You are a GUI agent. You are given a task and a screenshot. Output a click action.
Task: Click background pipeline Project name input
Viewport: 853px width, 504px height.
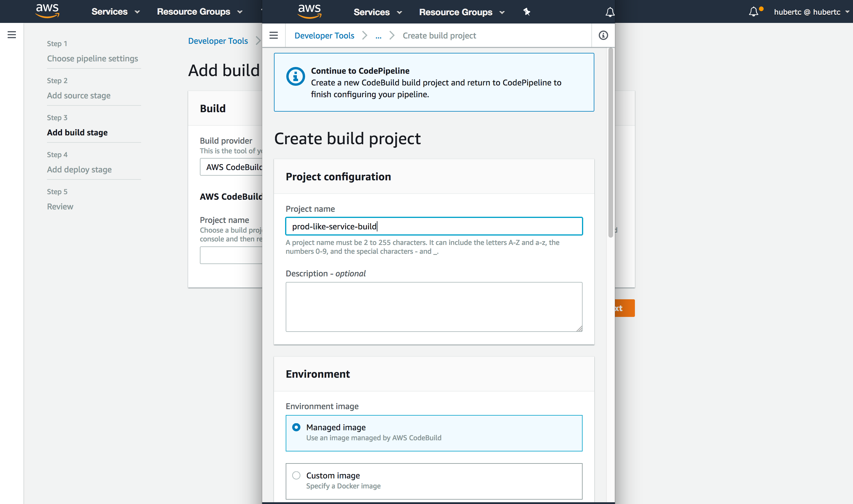click(231, 255)
